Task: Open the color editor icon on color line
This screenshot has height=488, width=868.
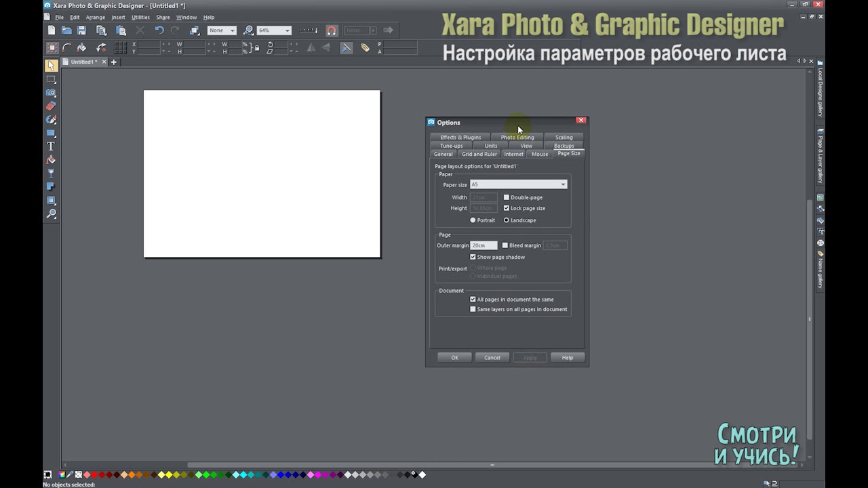Action: [x=62, y=474]
